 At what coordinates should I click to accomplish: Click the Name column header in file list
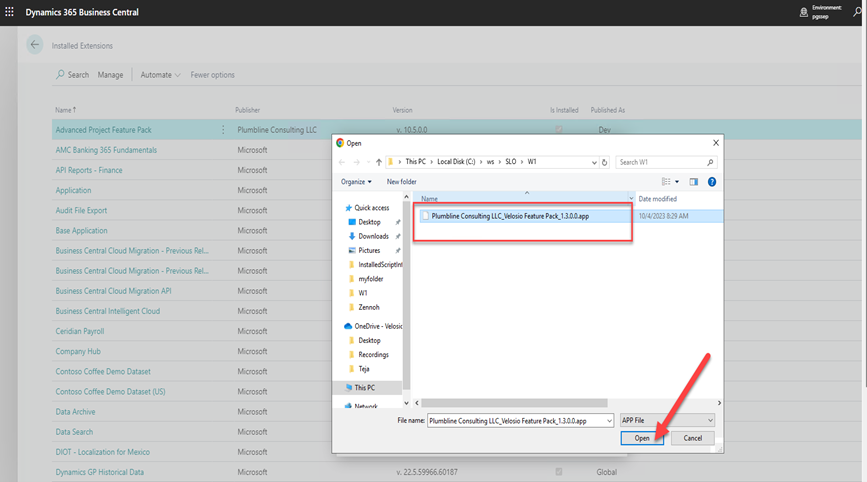click(429, 198)
